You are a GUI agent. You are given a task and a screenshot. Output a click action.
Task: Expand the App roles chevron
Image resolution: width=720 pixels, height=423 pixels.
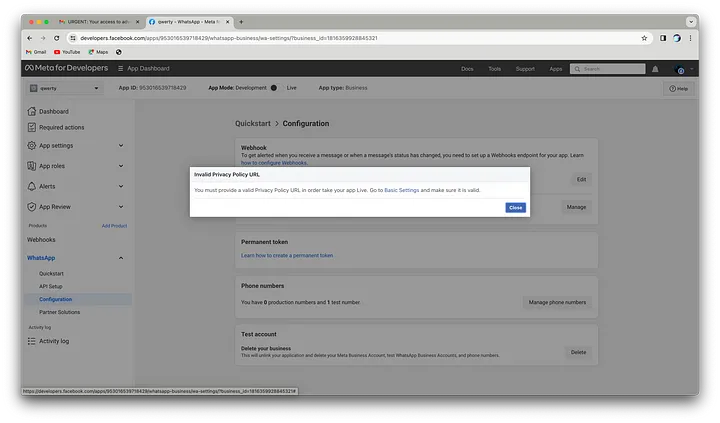(x=121, y=166)
